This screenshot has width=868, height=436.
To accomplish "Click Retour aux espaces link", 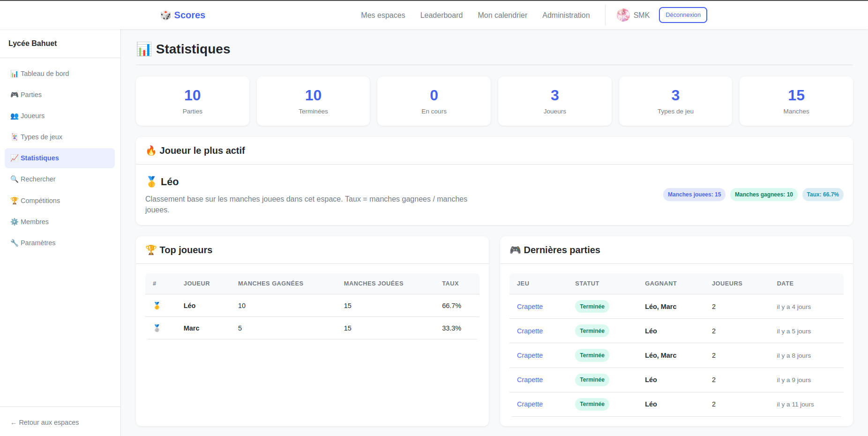I will click(x=45, y=422).
